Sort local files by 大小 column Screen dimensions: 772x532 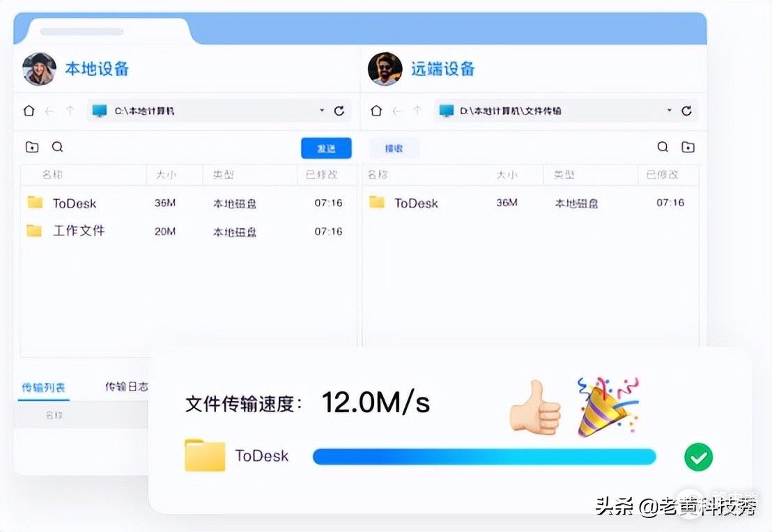click(x=166, y=175)
